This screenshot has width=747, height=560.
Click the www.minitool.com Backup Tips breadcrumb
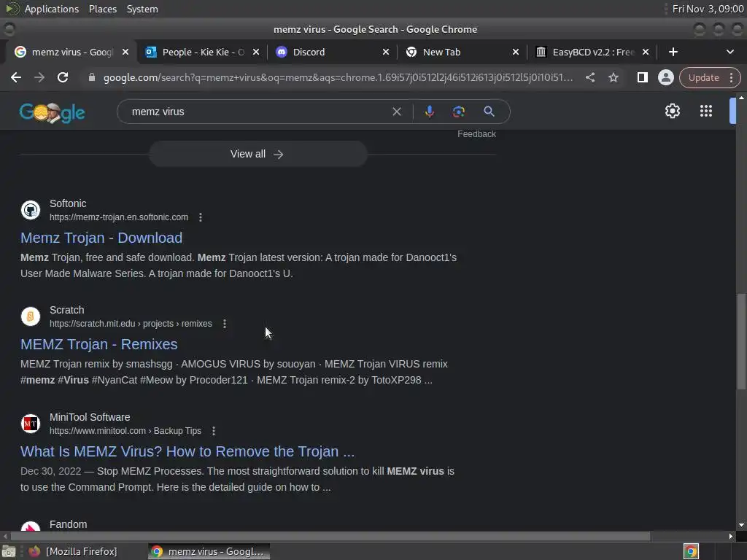tap(125, 431)
